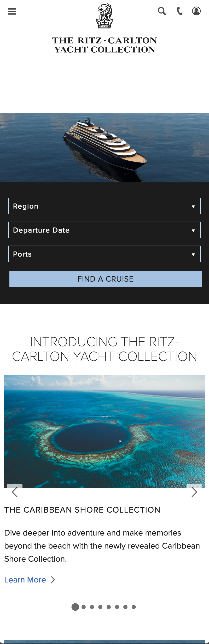Click the Find a Cruise button

(106, 279)
